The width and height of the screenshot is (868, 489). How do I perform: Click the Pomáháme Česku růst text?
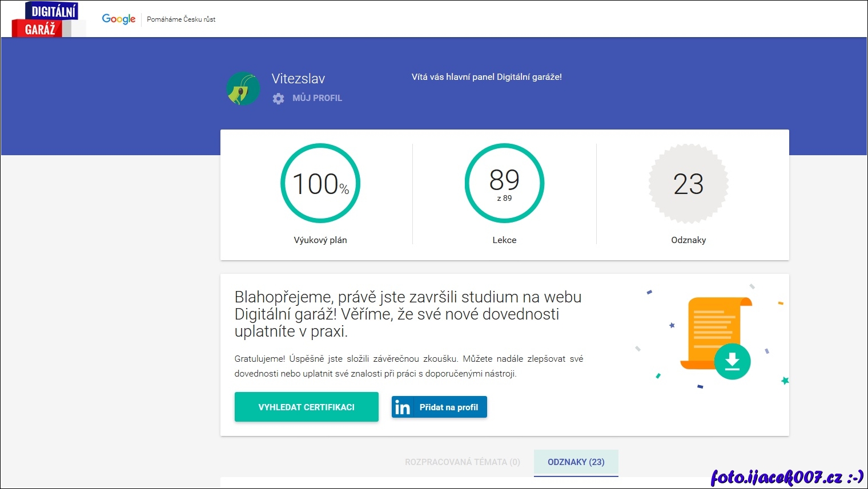181,19
